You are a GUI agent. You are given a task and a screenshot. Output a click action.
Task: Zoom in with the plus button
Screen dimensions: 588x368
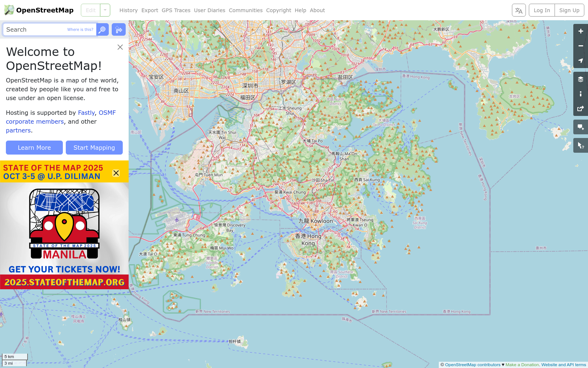tap(581, 31)
